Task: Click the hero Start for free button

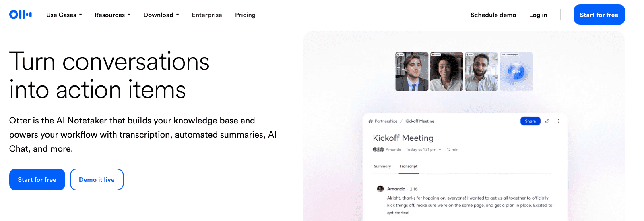Action: (x=37, y=179)
